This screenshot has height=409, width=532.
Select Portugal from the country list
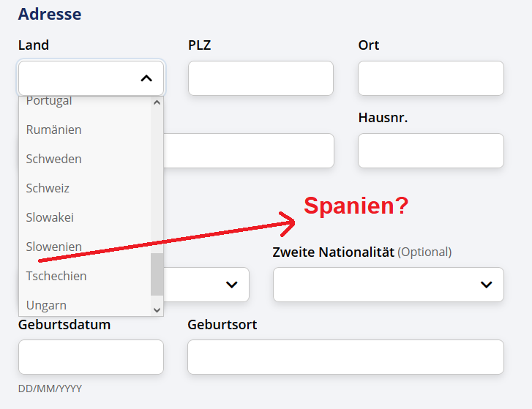coord(85,101)
